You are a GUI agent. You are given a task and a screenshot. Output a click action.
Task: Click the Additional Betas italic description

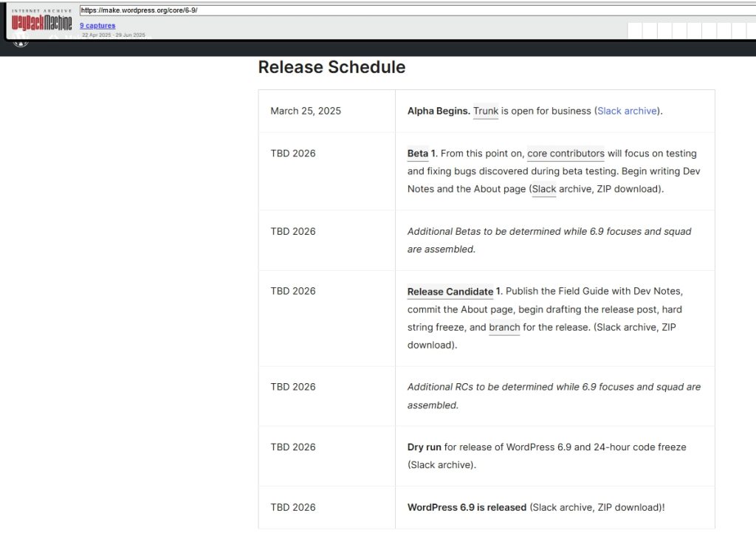tap(549, 240)
